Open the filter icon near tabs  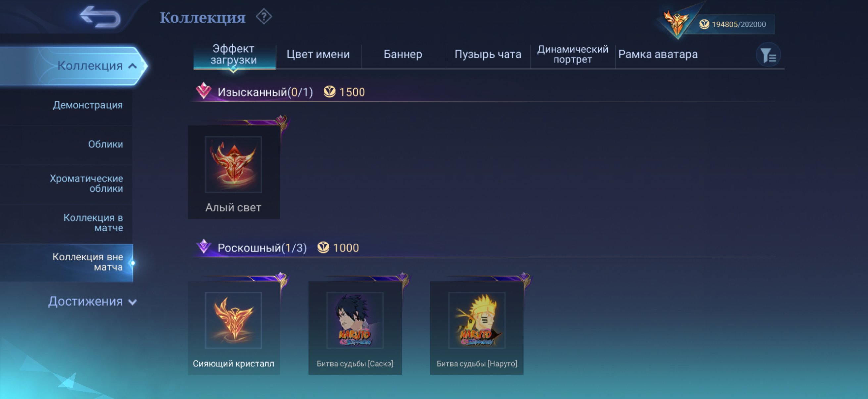pos(768,55)
